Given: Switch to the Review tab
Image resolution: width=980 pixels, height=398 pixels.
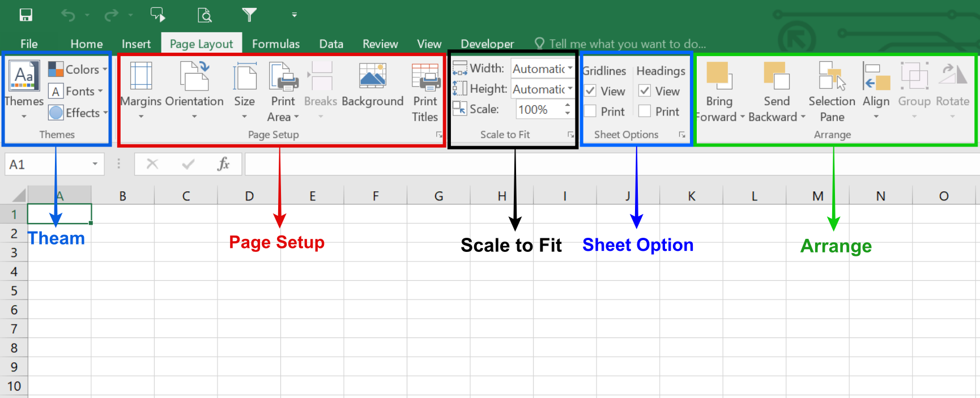Looking at the screenshot, I should (380, 44).
